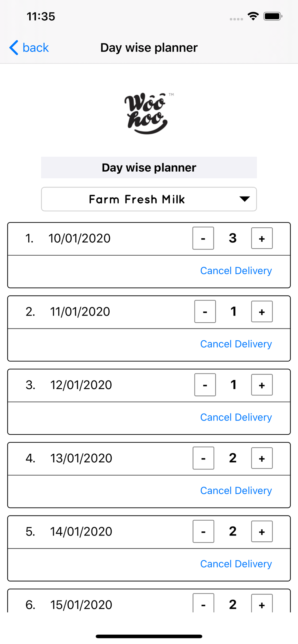
Task: Tap the back chevron icon
Action: point(14,48)
